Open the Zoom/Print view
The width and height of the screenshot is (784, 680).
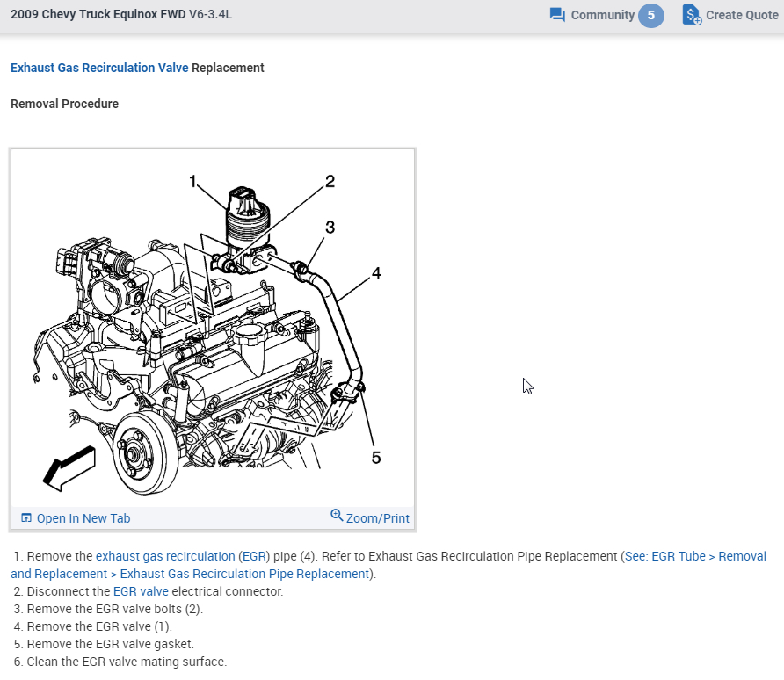[x=375, y=517]
